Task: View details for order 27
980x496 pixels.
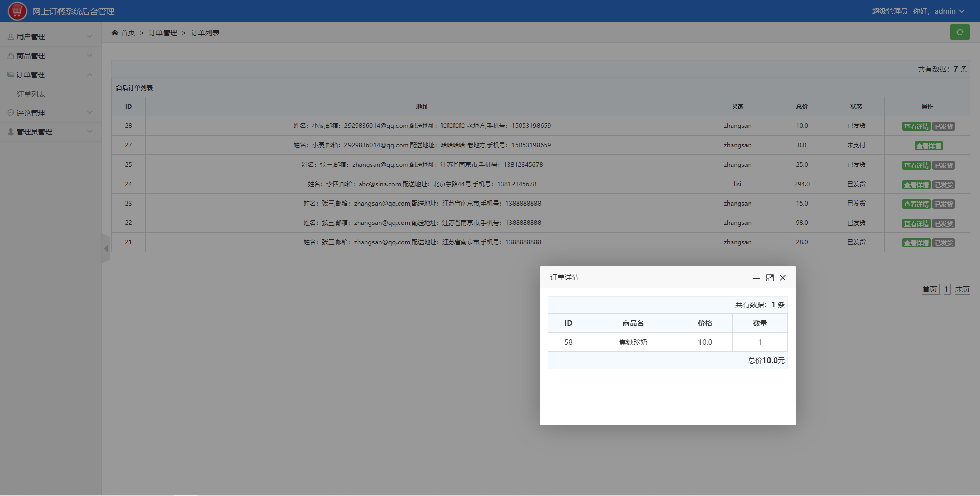Action: coord(928,146)
